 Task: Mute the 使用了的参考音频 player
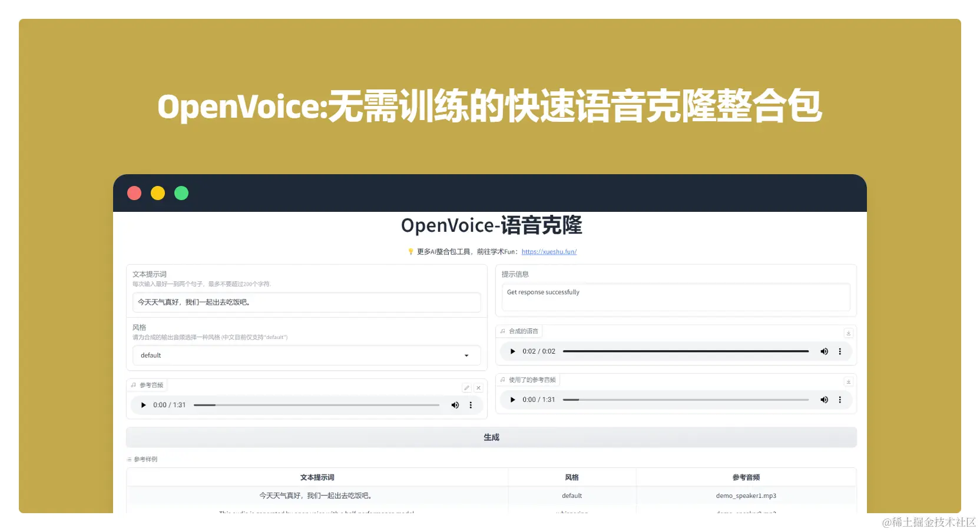click(x=824, y=400)
